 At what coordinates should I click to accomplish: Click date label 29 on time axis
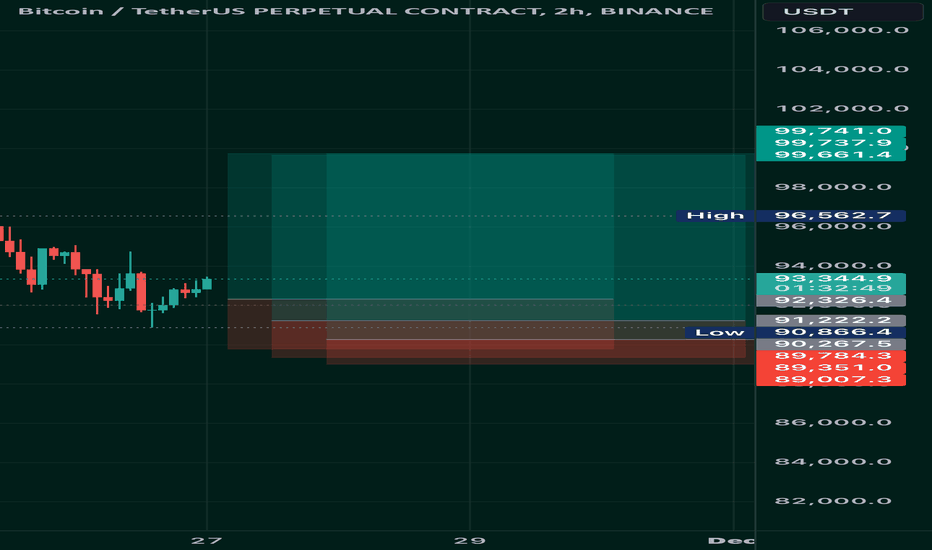coord(470,540)
